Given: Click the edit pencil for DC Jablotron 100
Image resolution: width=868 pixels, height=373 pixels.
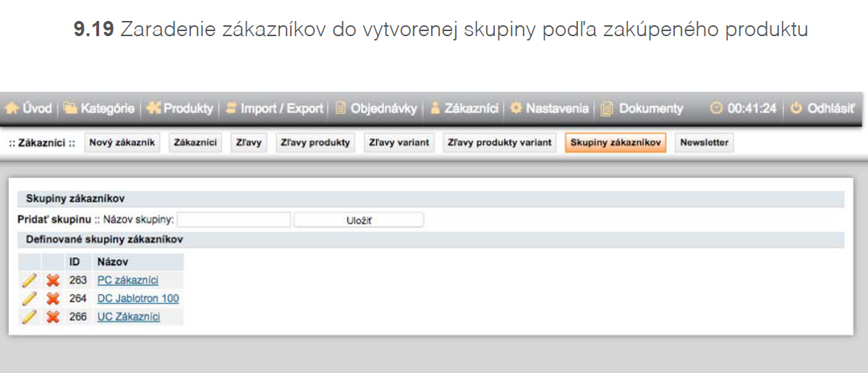Looking at the screenshot, I should click(29, 299).
